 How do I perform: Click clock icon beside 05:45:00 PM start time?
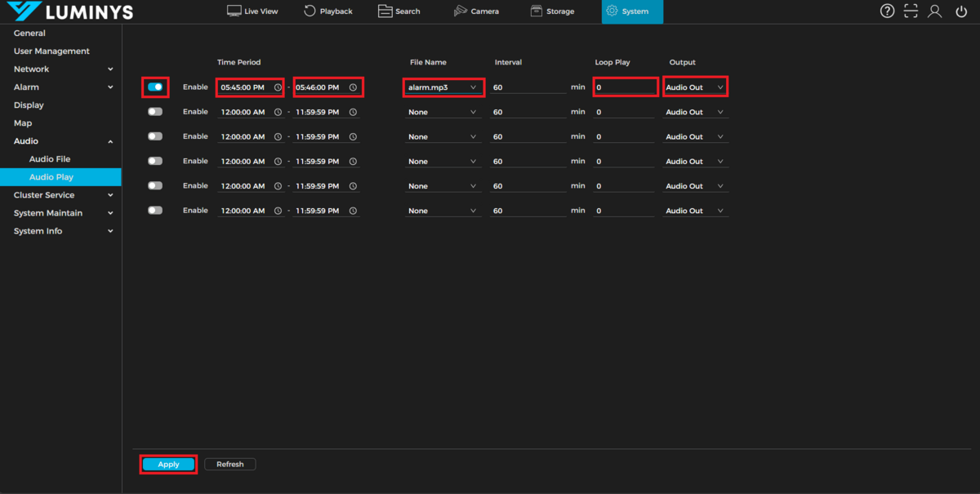click(278, 87)
